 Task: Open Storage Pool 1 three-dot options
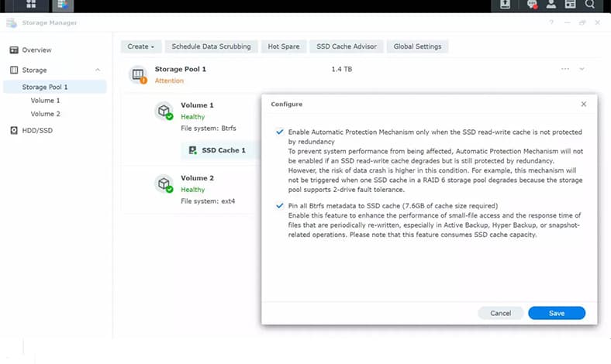565,69
